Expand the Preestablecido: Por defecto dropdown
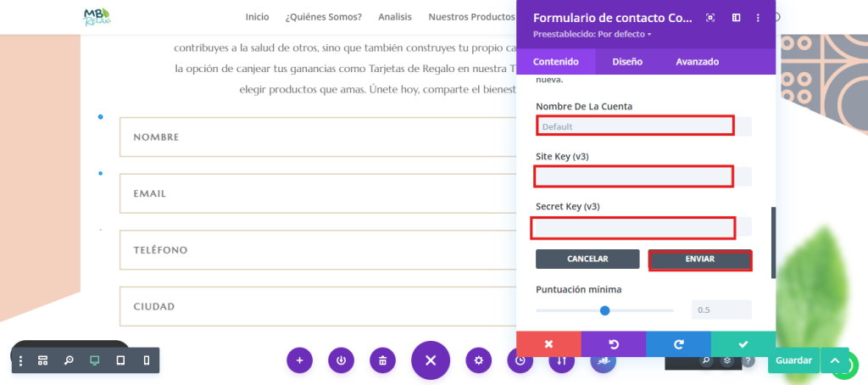868x385 pixels. [x=592, y=35]
